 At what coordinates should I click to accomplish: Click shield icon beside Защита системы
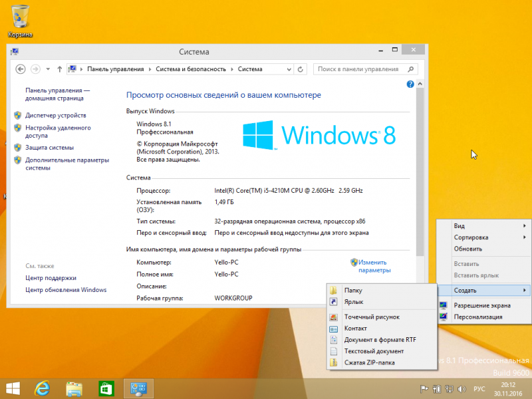coord(18,148)
